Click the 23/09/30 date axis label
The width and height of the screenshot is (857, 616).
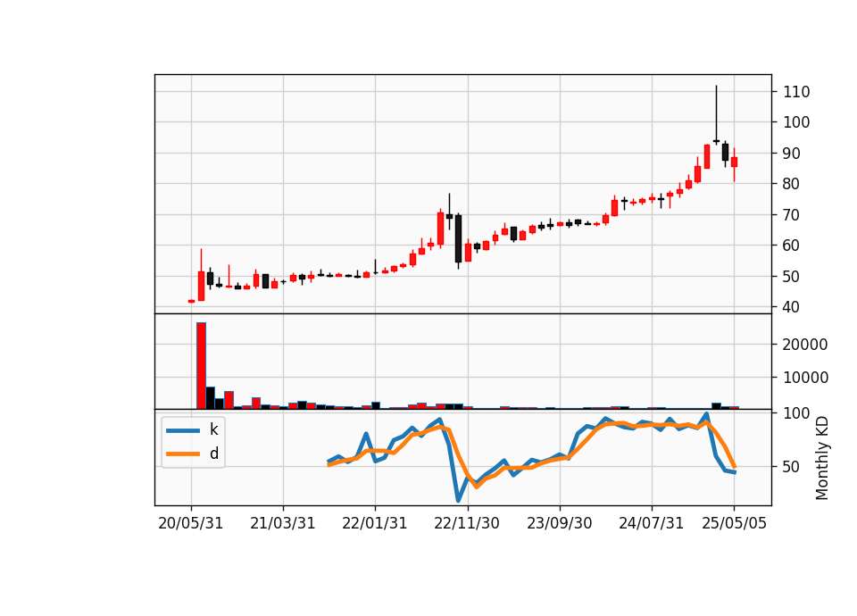click(x=559, y=523)
